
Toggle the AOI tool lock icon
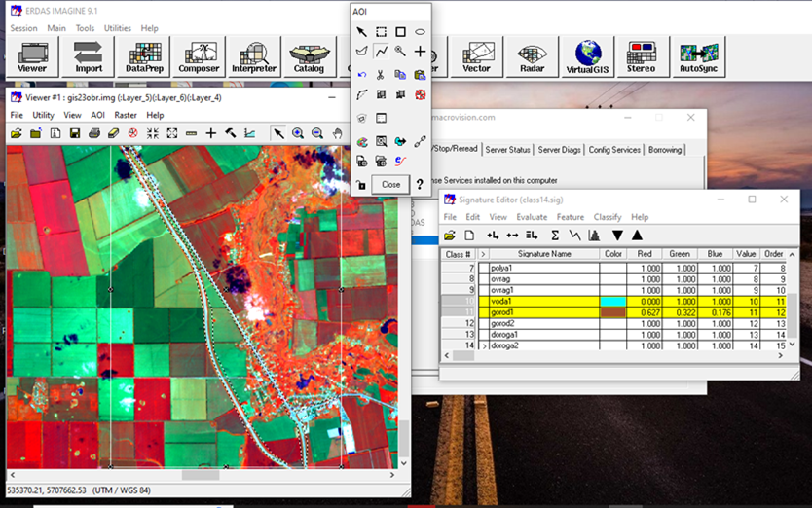coord(361,184)
